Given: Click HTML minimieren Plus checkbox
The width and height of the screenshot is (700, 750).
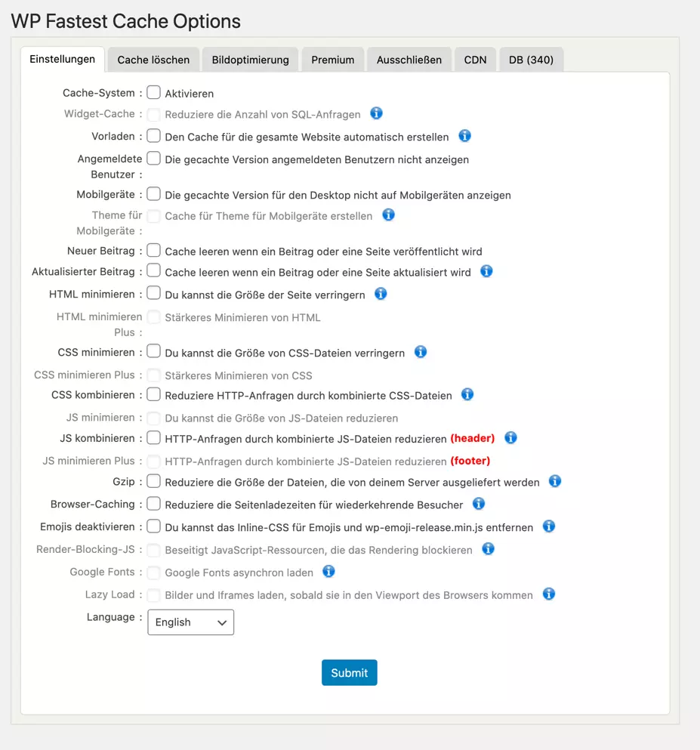Looking at the screenshot, I should 153,316.
